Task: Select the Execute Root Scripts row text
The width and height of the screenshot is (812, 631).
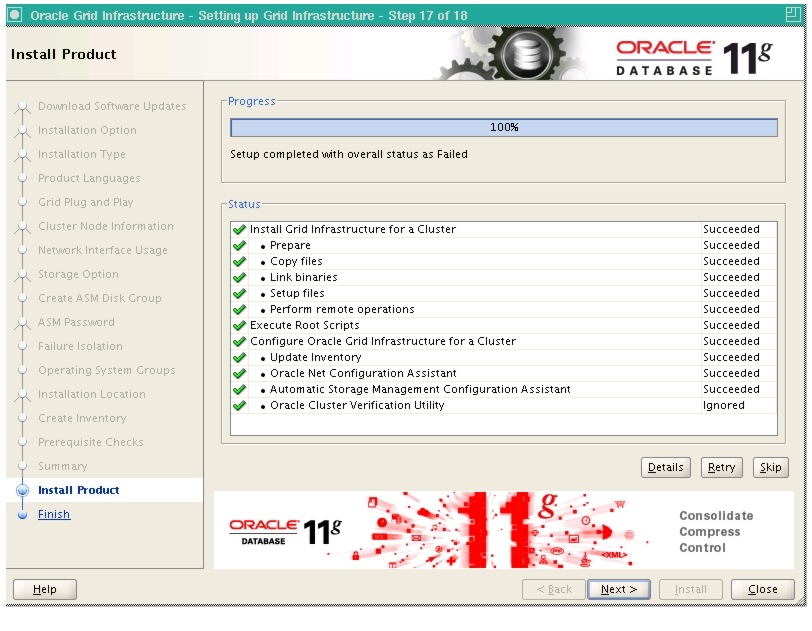Action: pyautogui.click(x=304, y=325)
